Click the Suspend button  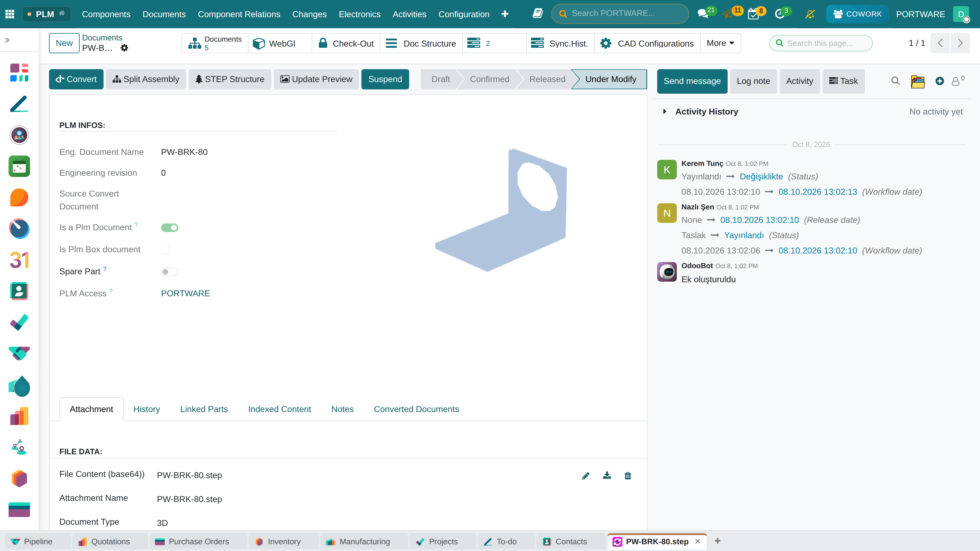385,79
